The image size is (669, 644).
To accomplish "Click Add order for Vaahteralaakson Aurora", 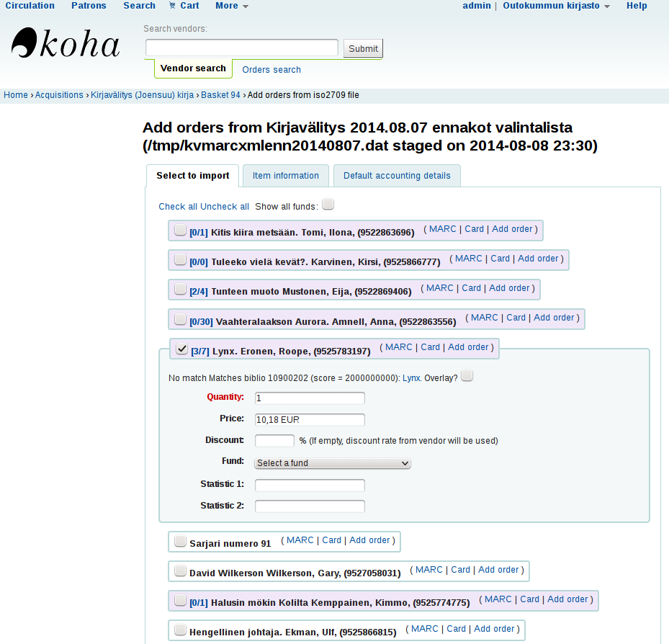I will pos(554,318).
